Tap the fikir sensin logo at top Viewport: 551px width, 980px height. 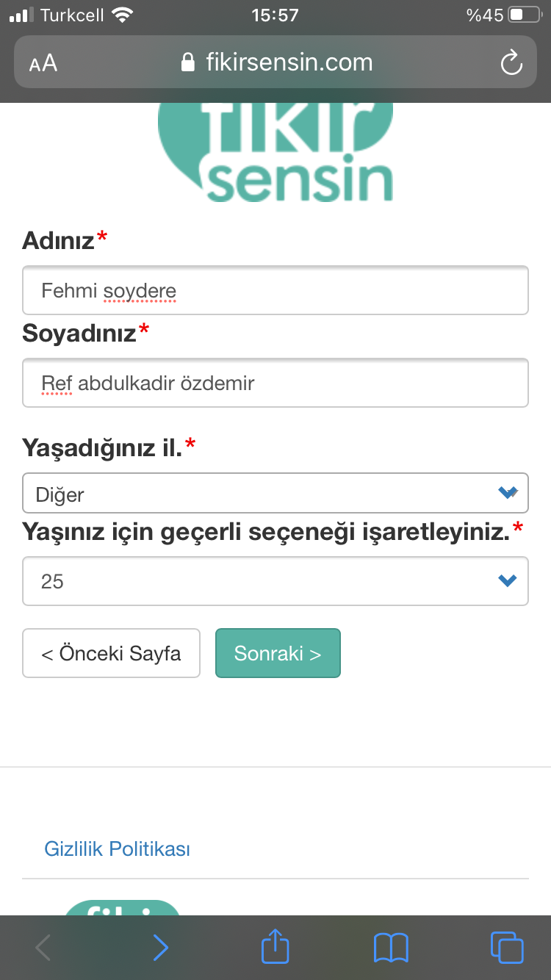click(276, 153)
